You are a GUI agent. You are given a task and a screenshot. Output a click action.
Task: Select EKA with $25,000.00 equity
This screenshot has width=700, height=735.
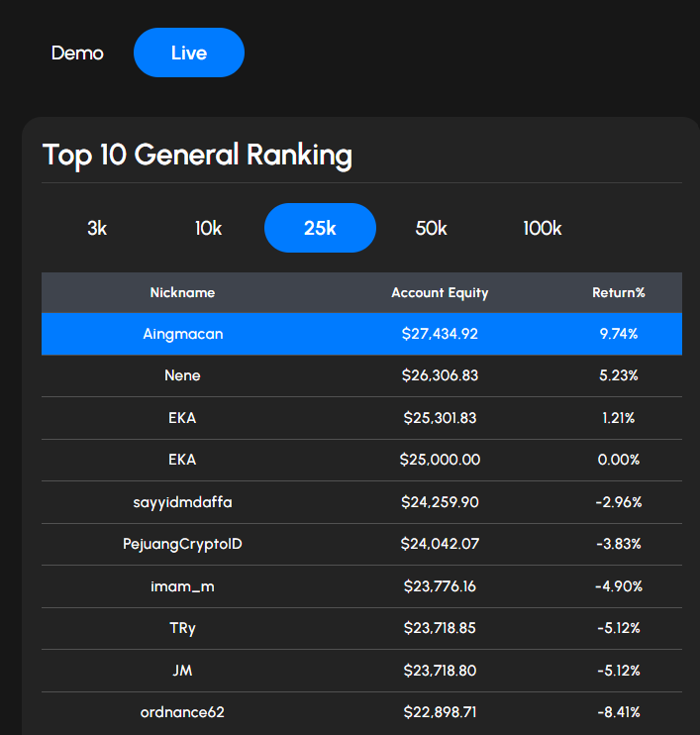[x=182, y=460]
